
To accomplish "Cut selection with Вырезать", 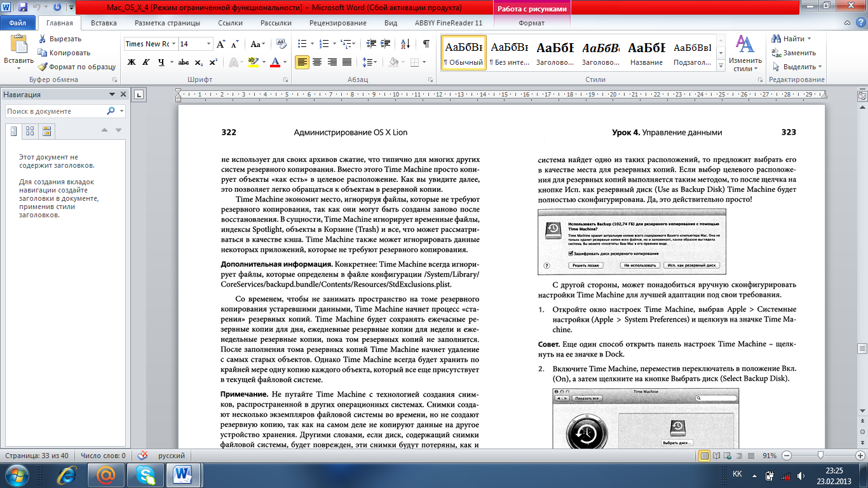I will click(60, 39).
